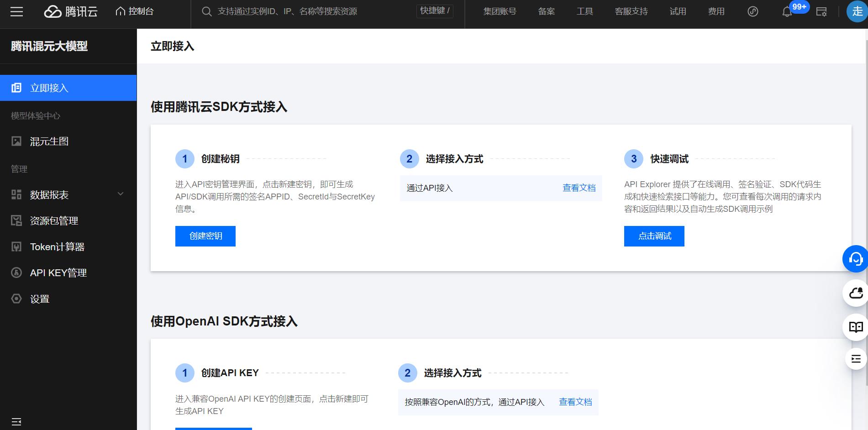Click the headset customer service floating icon

tap(856, 258)
